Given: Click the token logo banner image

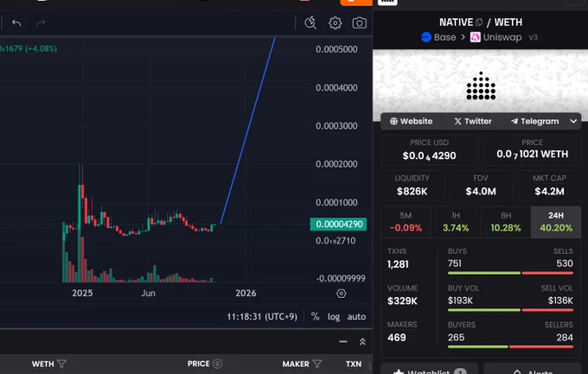Looking at the screenshot, I should [x=481, y=86].
